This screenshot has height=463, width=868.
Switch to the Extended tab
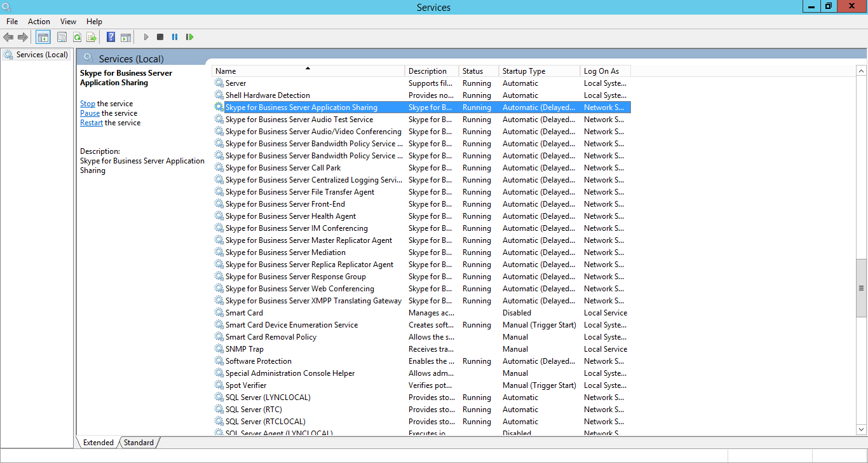click(98, 443)
